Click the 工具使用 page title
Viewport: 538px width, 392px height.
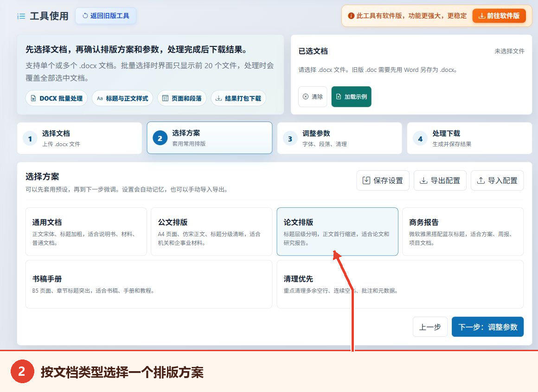49,16
